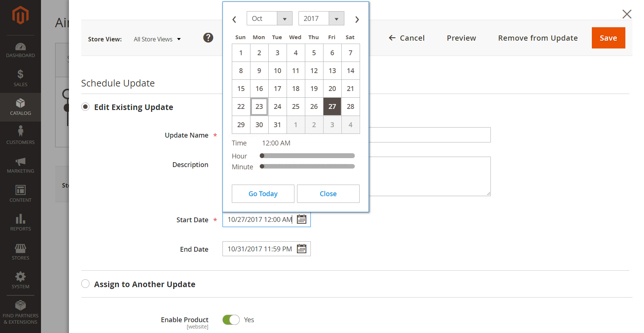This screenshot has height=333, width=644.
Task: Open the Sales sidebar icon
Action: 20,74
